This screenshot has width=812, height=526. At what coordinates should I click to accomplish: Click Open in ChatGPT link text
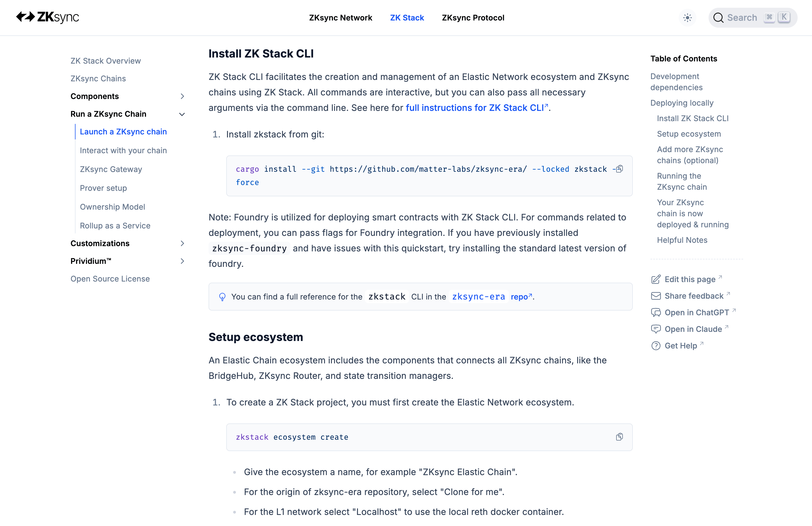[x=697, y=313]
